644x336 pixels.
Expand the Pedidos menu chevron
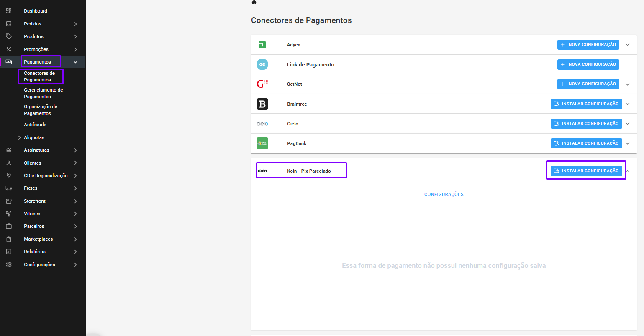[x=76, y=24]
